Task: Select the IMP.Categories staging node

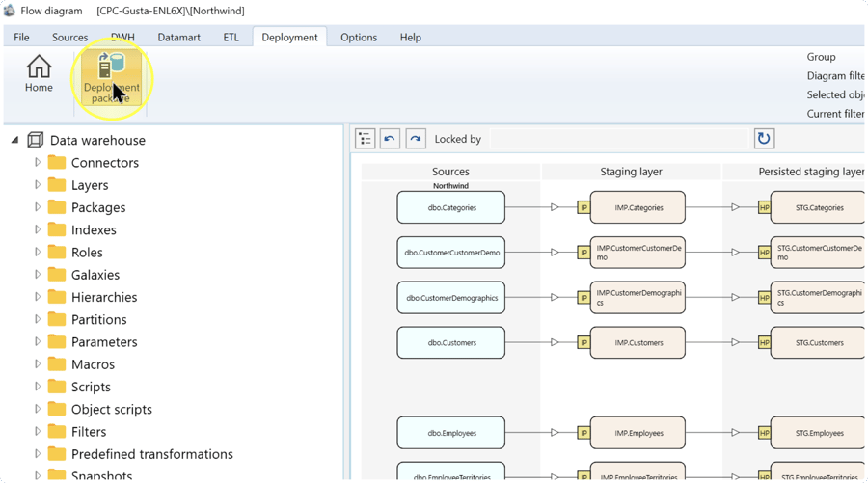Action: coord(637,207)
